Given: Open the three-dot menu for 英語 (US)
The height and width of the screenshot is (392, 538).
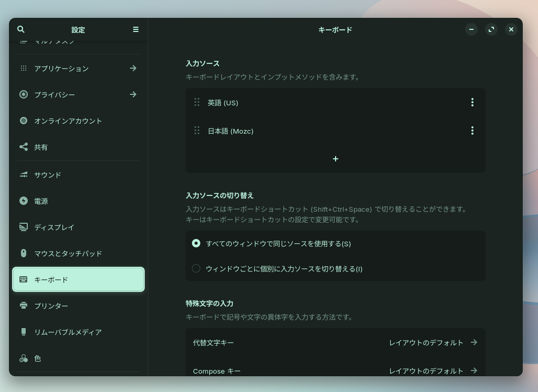Looking at the screenshot, I should 472,102.
